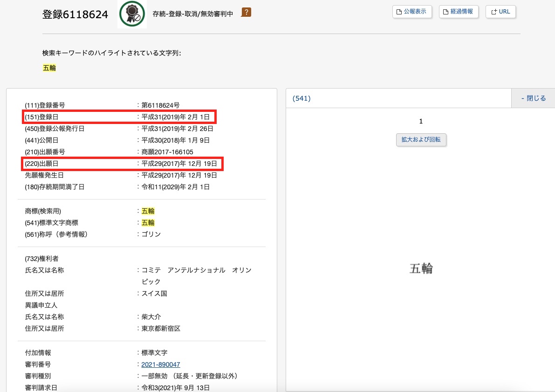Select rights holder name コミテ アンテルナショナル
Viewport: 555px width, 392px height.
tap(197, 275)
